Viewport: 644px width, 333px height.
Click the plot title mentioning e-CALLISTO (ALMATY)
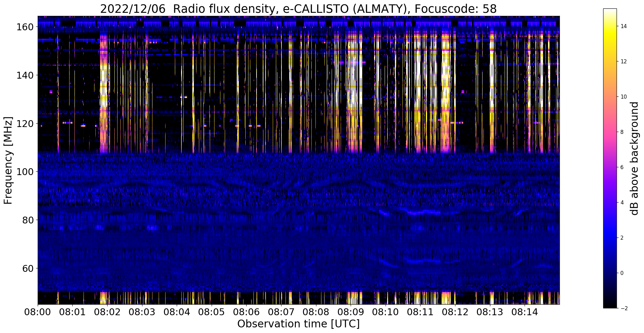click(298, 9)
